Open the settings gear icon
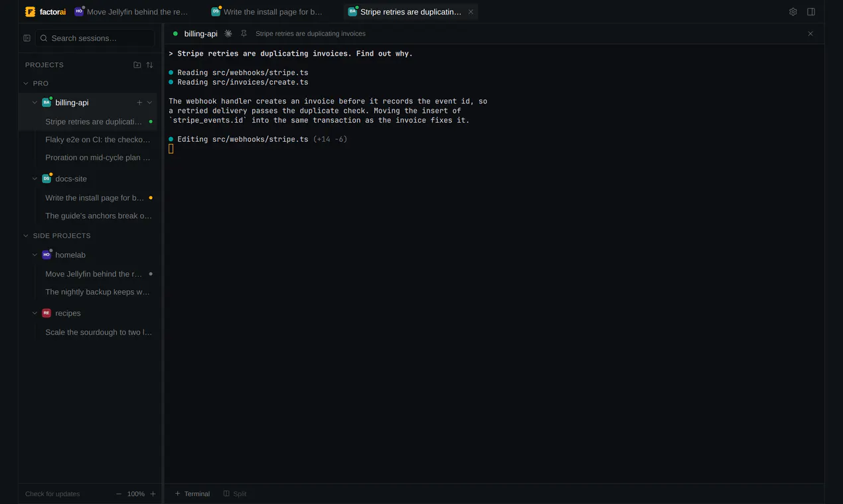This screenshot has width=843, height=504. [793, 12]
